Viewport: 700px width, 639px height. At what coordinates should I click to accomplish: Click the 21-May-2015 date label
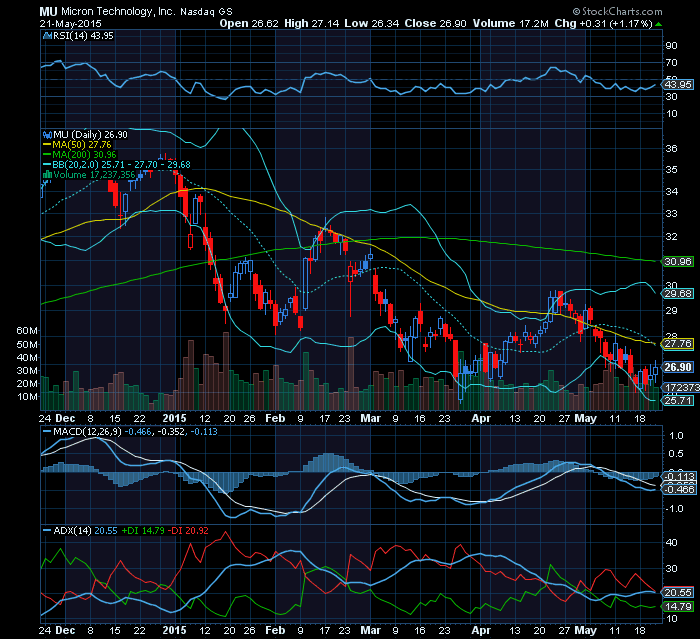pyautogui.click(x=71, y=24)
